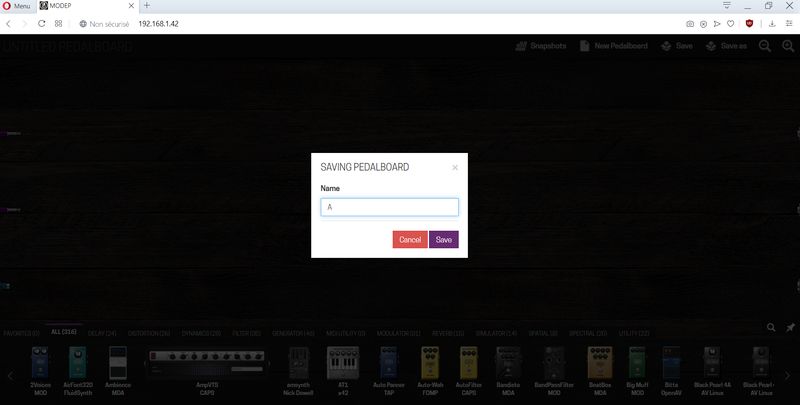Click the ad blocker circled X icon
The image size is (800, 405).
(x=704, y=24)
